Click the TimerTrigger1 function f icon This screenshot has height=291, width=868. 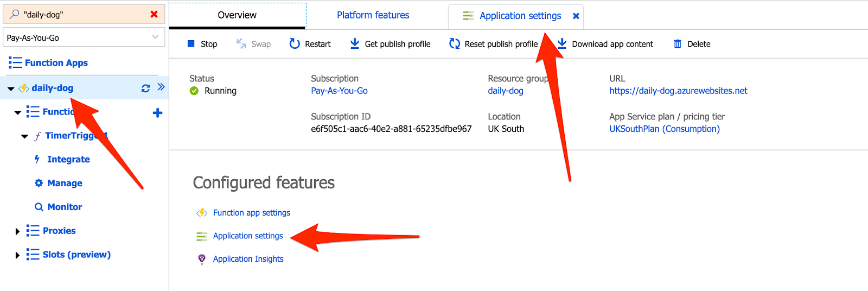click(x=37, y=136)
